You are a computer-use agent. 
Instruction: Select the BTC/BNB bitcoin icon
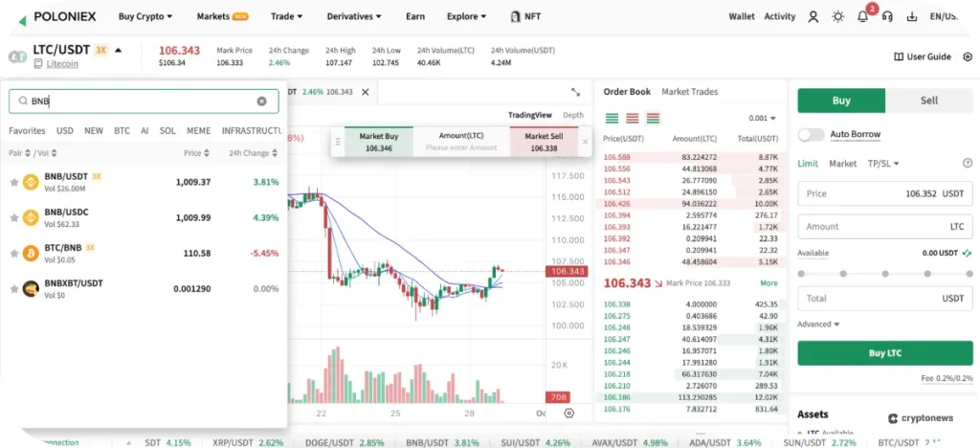coord(31,253)
